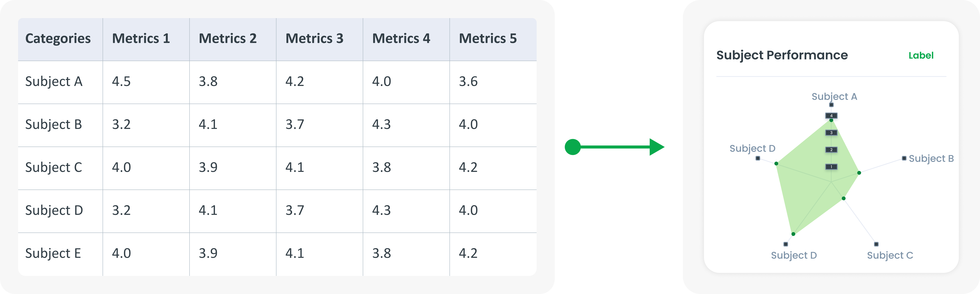Select the Metrics 3 column header
The height and width of the screenshot is (294, 980).
(x=314, y=38)
